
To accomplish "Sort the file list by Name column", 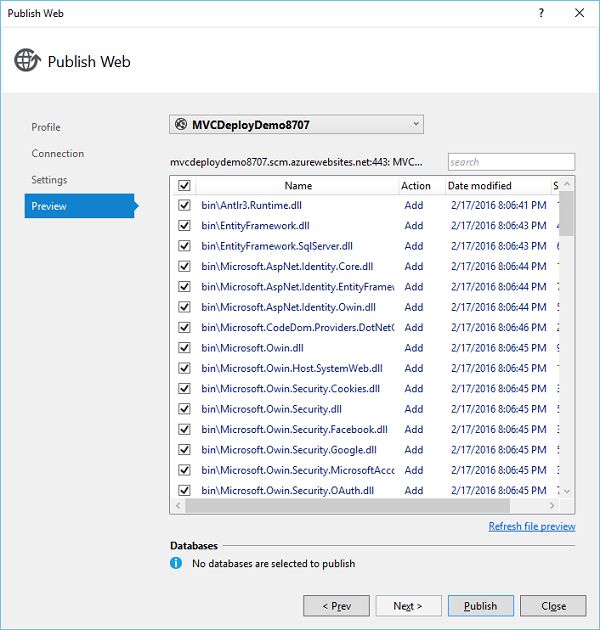I will (x=297, y=186).
